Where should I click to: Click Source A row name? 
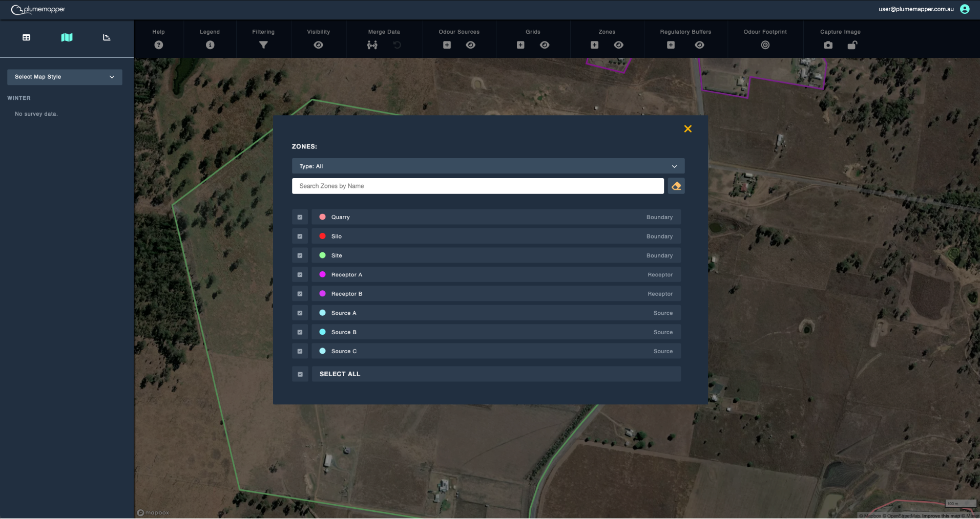point(344,313)
